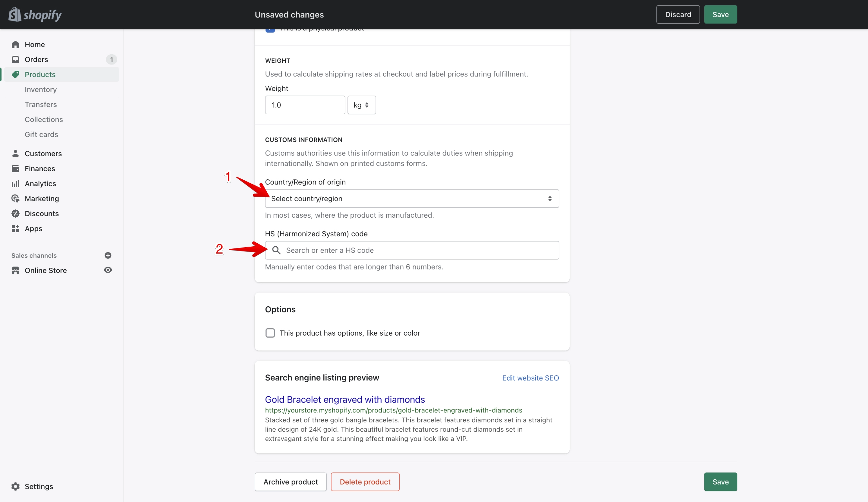
Task: Go to Collections submenu
Action: [x=44, y=119]
